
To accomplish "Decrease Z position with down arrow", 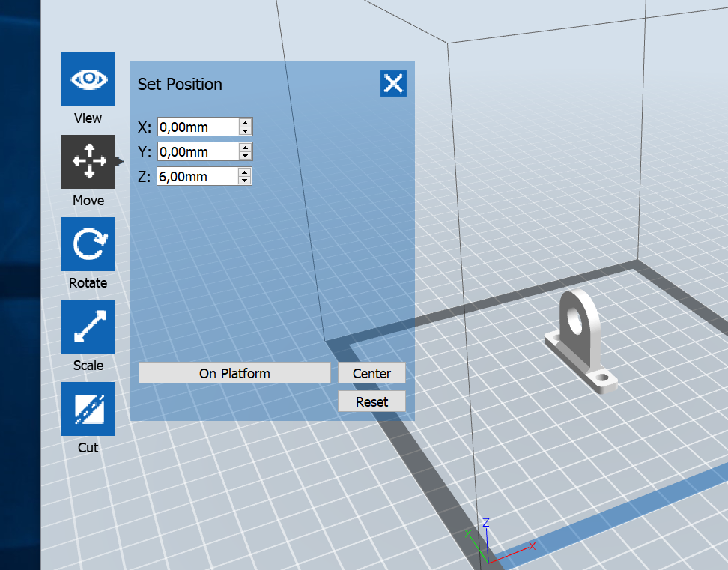I will (x=245, y=181).
